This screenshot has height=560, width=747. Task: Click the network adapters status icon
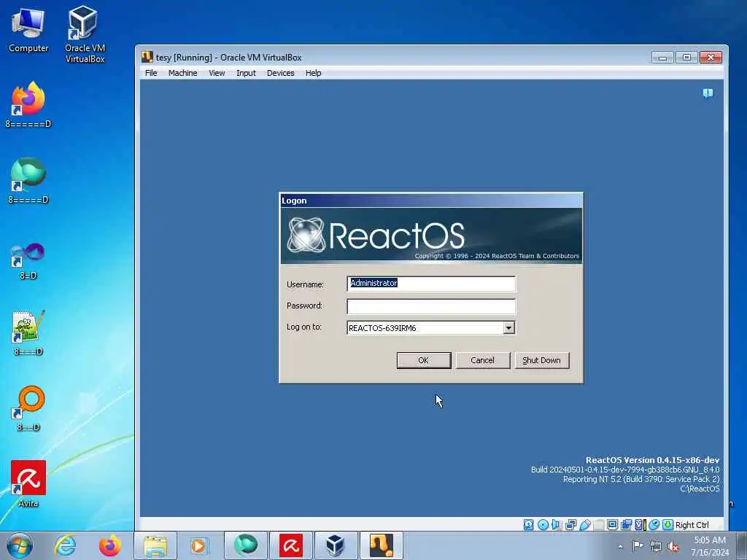[570, 525]
